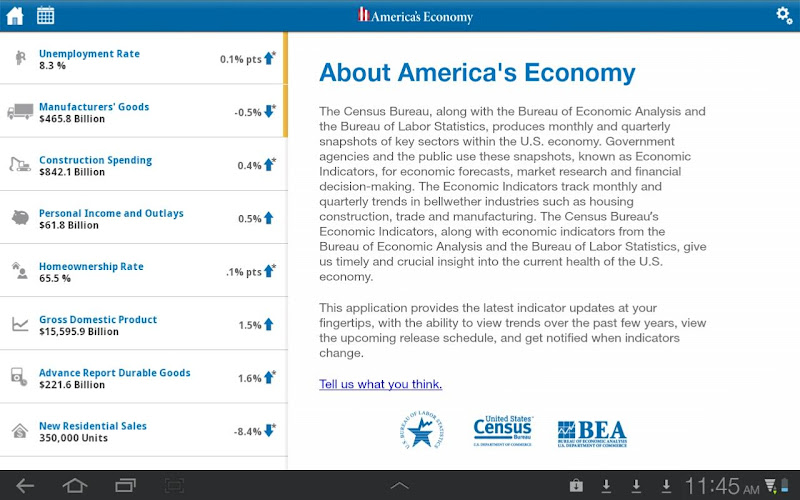Click the '65.5 %' homeownership value

coord(55,279)
